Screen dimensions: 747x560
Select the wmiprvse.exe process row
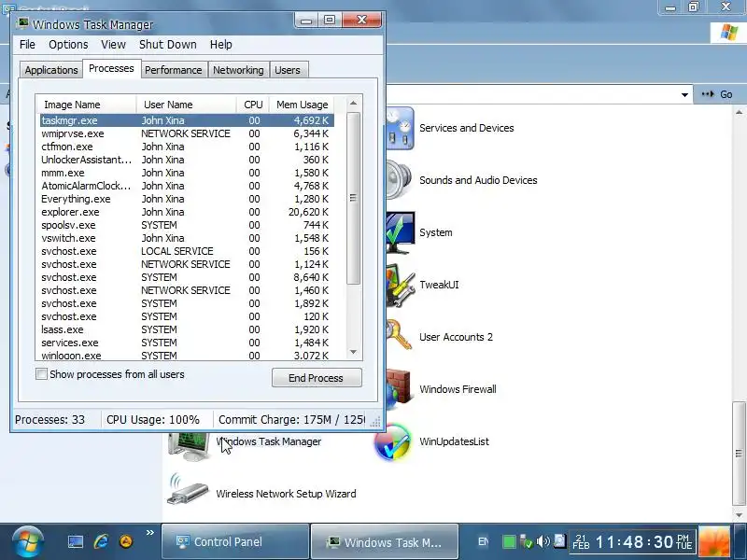(188, 133)
